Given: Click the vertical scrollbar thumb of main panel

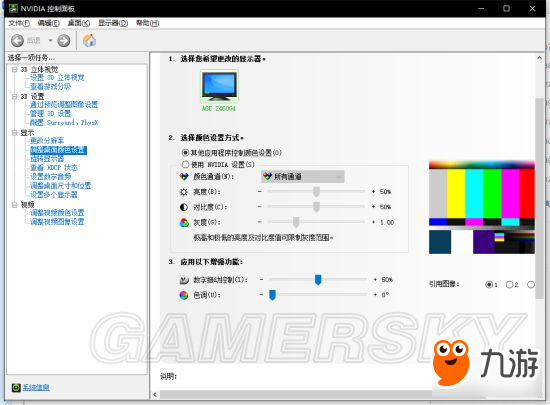Looking at the screenshot, I should coord(539,198).
